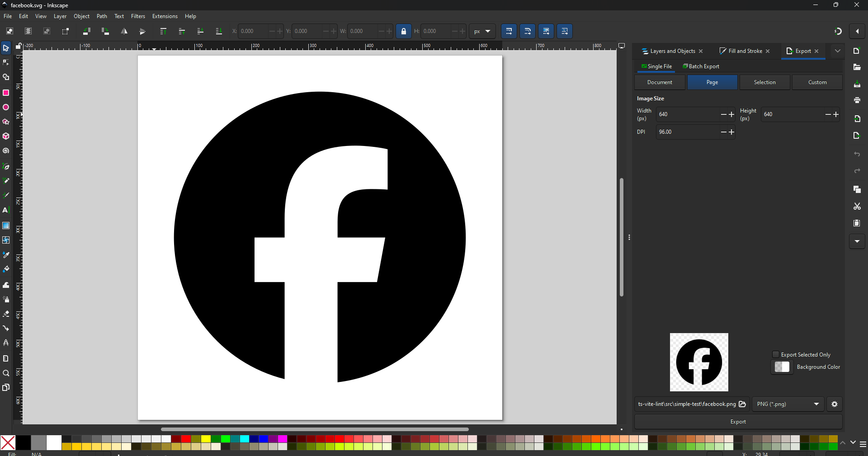The width and height of the screenshot is (868, 456).
Task: Click the Export button
Action: pyautogui.click(x=738, y=422)
